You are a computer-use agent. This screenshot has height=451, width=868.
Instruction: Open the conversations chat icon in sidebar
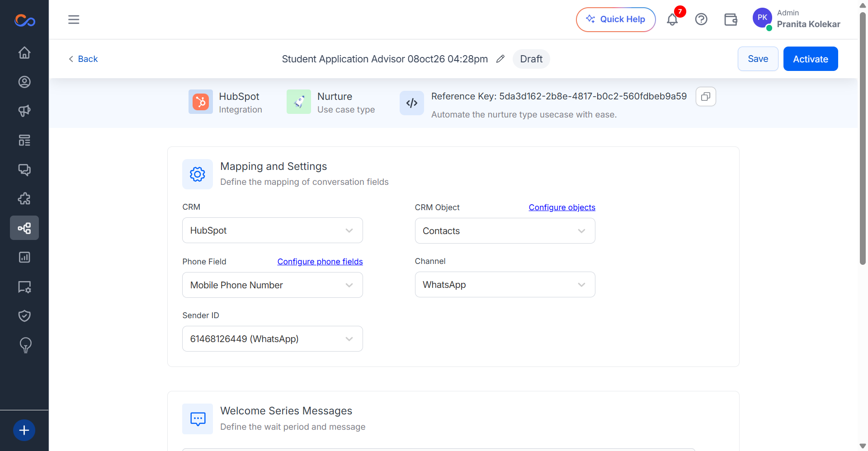(x=24, y=170)
